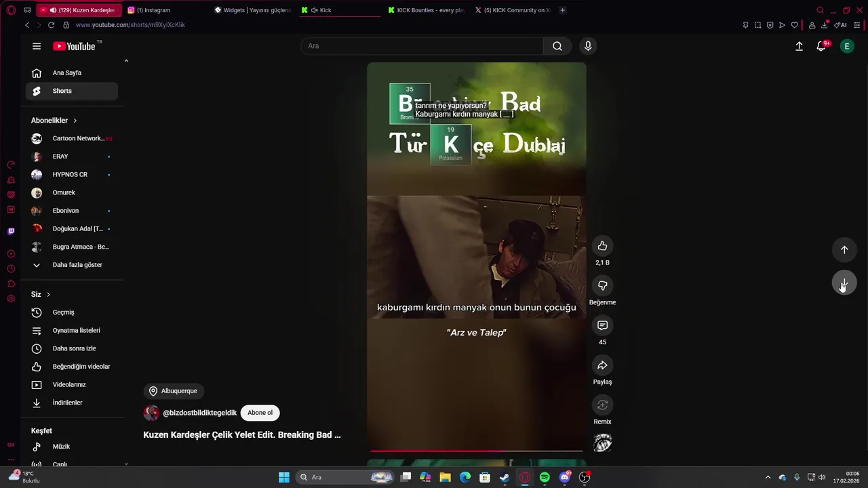Subscribe with the Abone ol button
Image resolution: width=868 pixels, height=488 pixels.
tap(260, 413)
